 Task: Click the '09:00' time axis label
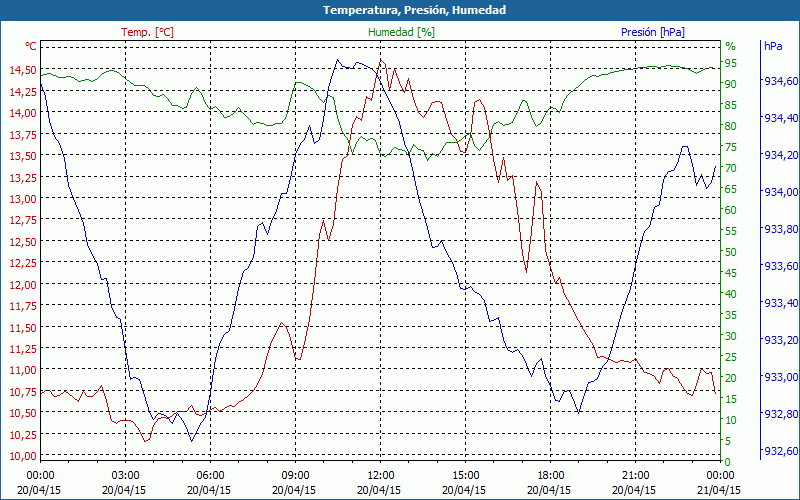click(x=295, y=476)
